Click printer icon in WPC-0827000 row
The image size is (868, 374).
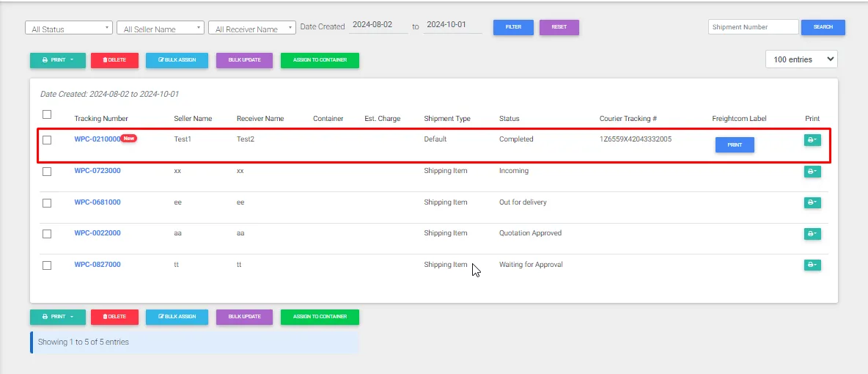(x=812, y=265)
